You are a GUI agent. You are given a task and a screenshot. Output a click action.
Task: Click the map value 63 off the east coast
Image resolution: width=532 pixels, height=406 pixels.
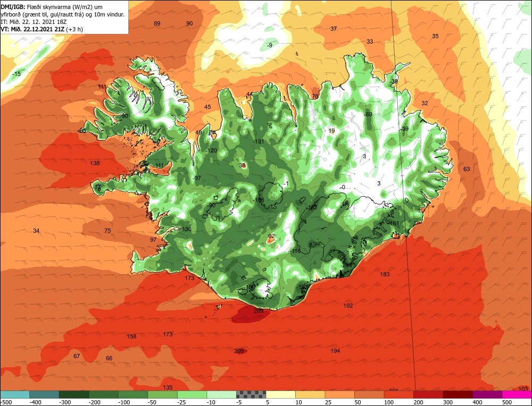[467, 169]
